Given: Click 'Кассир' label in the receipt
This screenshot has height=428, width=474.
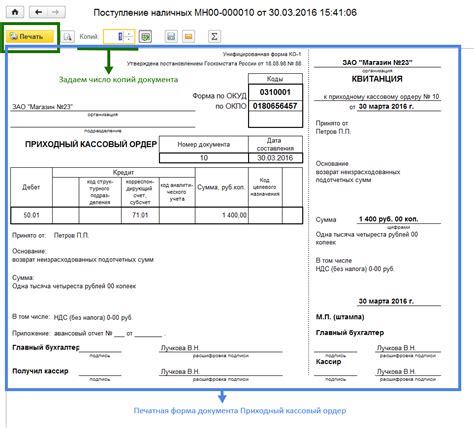Looking at the screenshot, I should 328,362.
